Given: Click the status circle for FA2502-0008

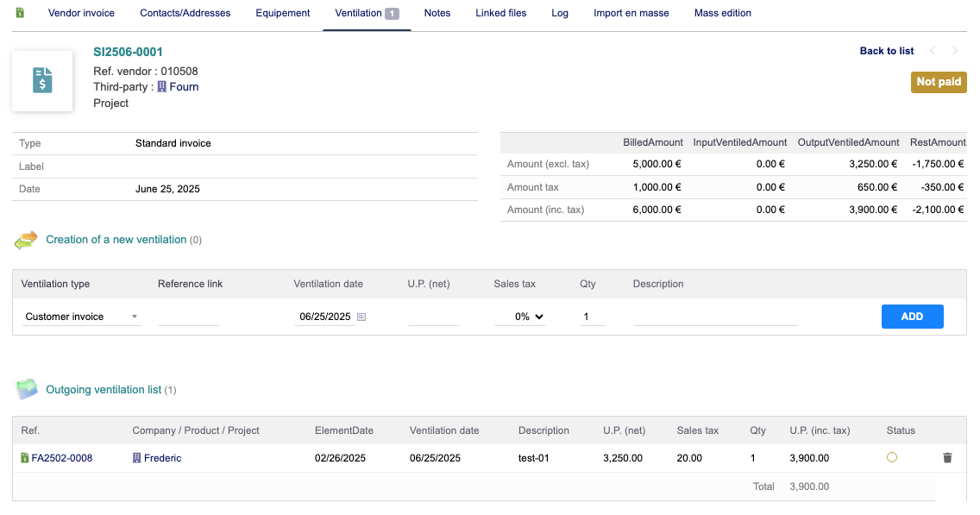Looking at the screenshot, I should click(892, 458).
